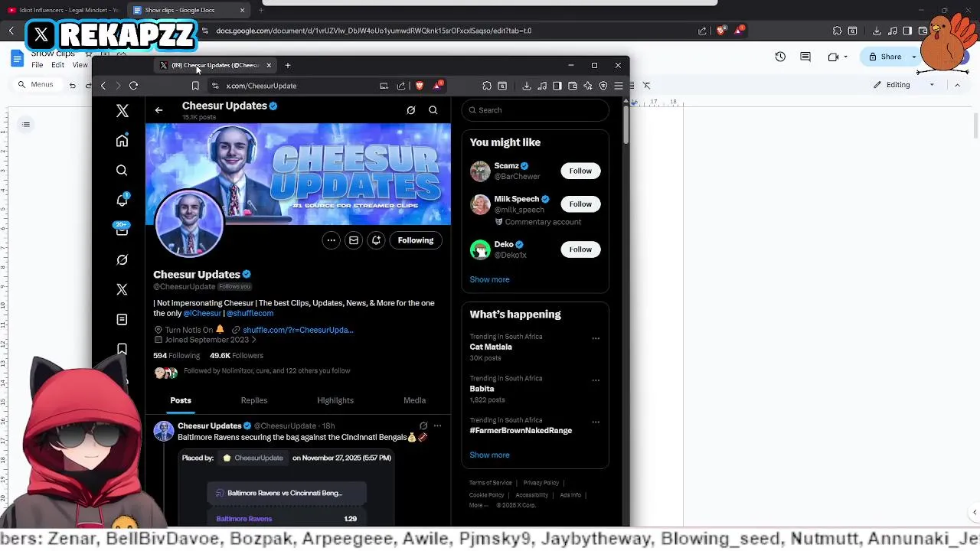Open the profile More options ellipsis button
Screen dimensions: 980x551
pos(331,240)
